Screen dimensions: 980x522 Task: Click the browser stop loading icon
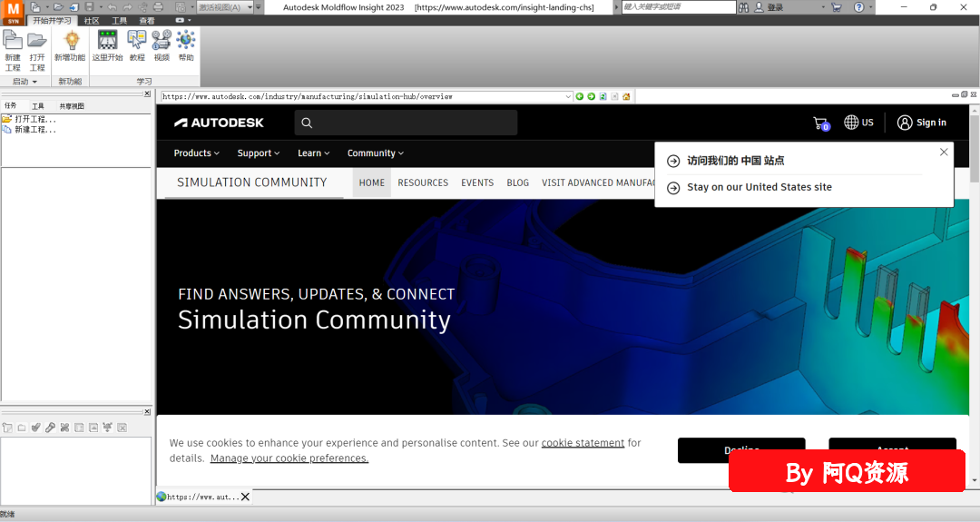coord(615,96)
